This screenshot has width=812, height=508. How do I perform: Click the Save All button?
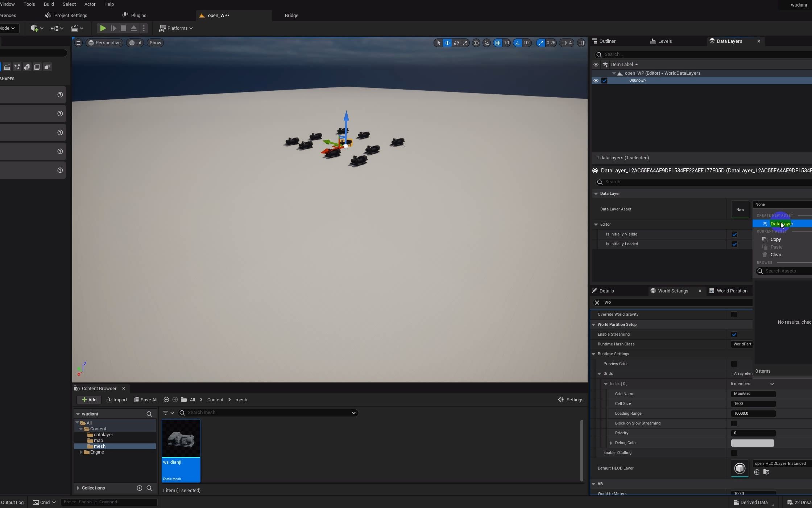[x=146, y=400]
